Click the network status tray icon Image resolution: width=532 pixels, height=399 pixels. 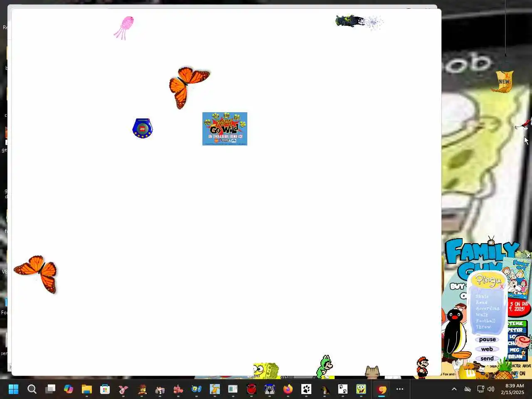coord(480,389)
